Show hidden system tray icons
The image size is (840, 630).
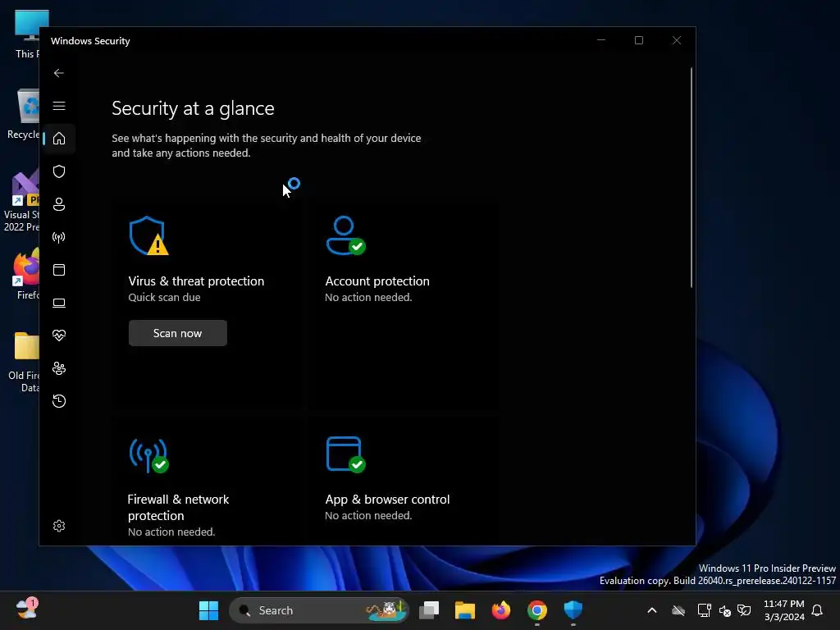pyautogui.click(x=652, y=610)
